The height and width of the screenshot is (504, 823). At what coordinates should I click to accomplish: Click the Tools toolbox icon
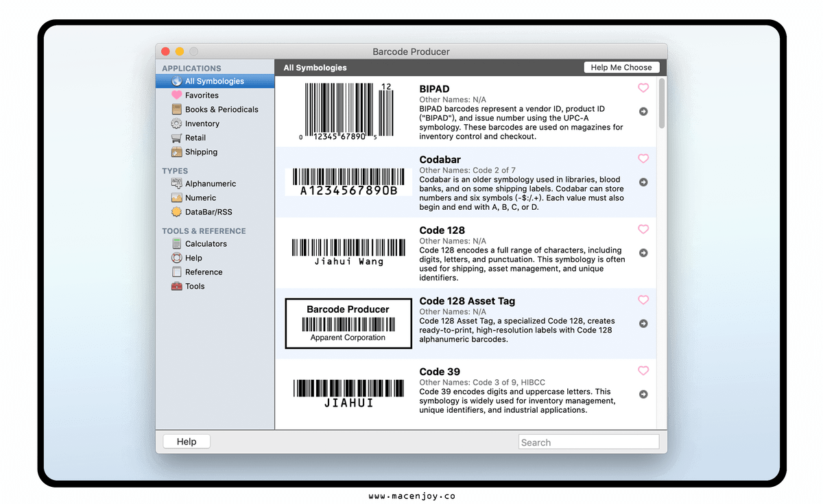point(176,286)
